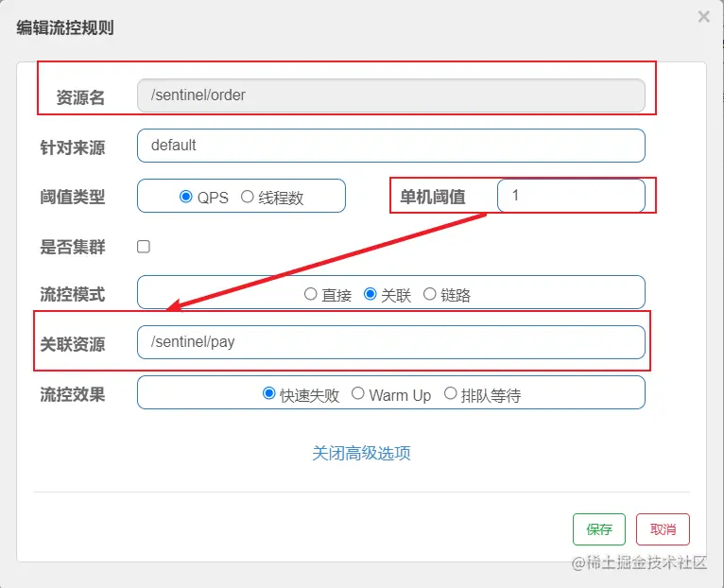Click the 资源名 field /sentinel/order
Image resolution: width=724 pixels, height=588 pixels.
tap(391, 95)
